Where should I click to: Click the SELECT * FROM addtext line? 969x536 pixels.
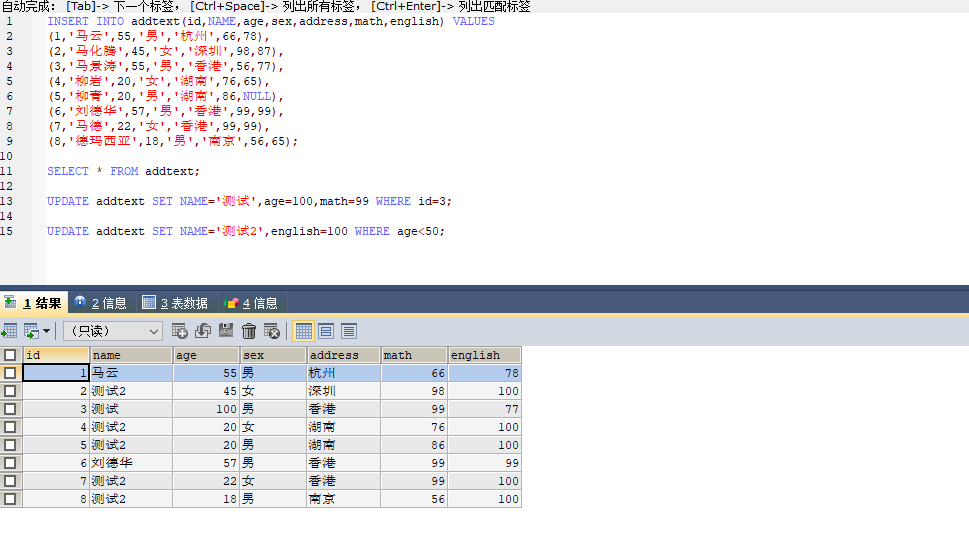pyautogui.click(x=123, y=171)
